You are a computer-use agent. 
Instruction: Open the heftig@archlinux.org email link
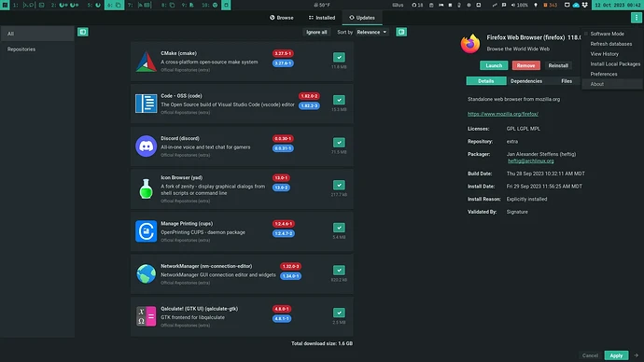pos(531,160)
